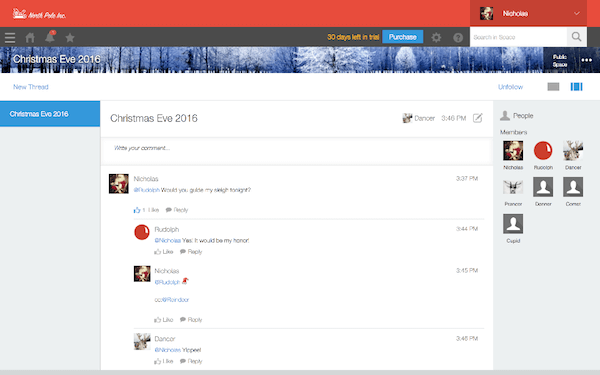Open the settings gear icon
Screen dimensions: 600x375
pyautogui.click(x=436, y=37)
